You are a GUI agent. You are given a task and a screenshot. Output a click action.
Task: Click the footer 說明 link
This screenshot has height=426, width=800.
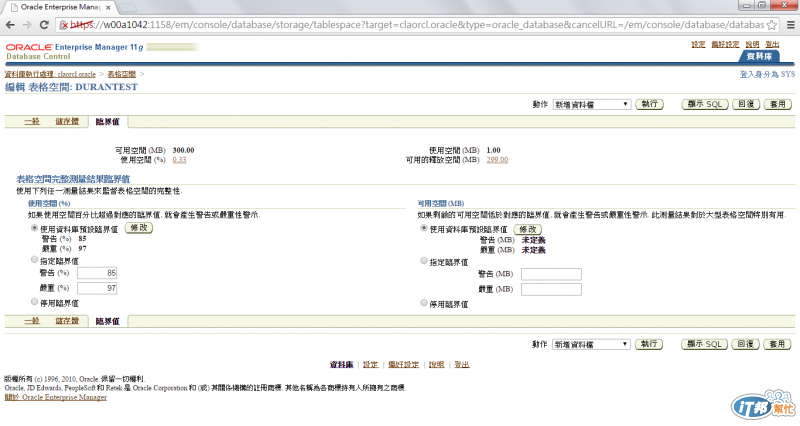pos(436,364)
